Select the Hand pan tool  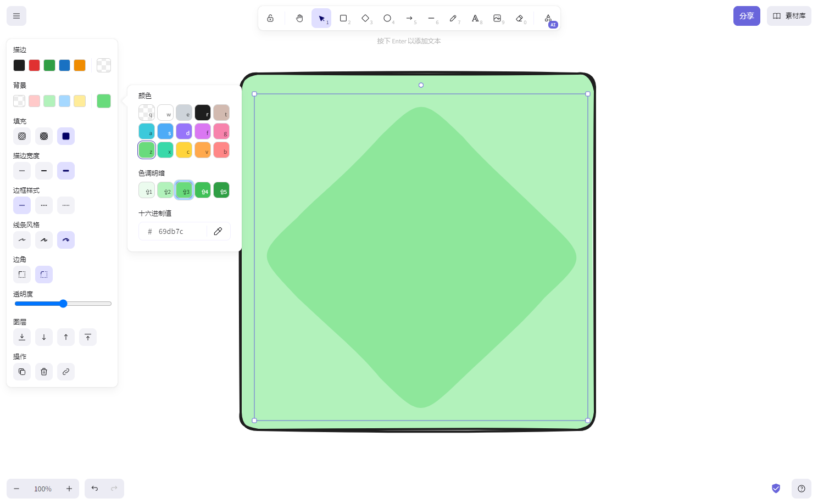click(299, 18)
